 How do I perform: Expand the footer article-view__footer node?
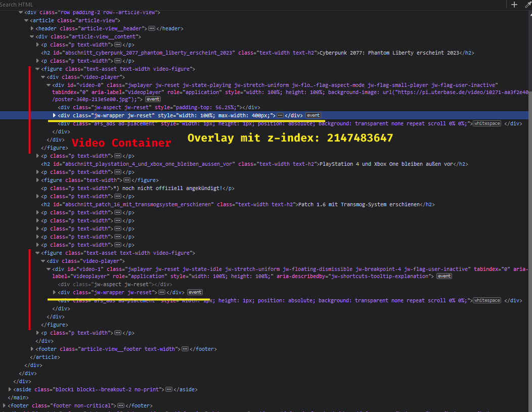click(x=32, y=349)
